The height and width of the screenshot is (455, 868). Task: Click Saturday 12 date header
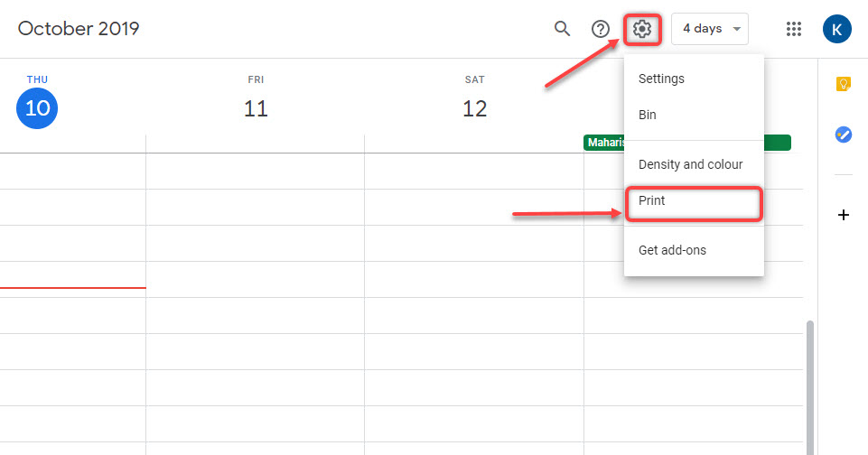click(474, 108)
